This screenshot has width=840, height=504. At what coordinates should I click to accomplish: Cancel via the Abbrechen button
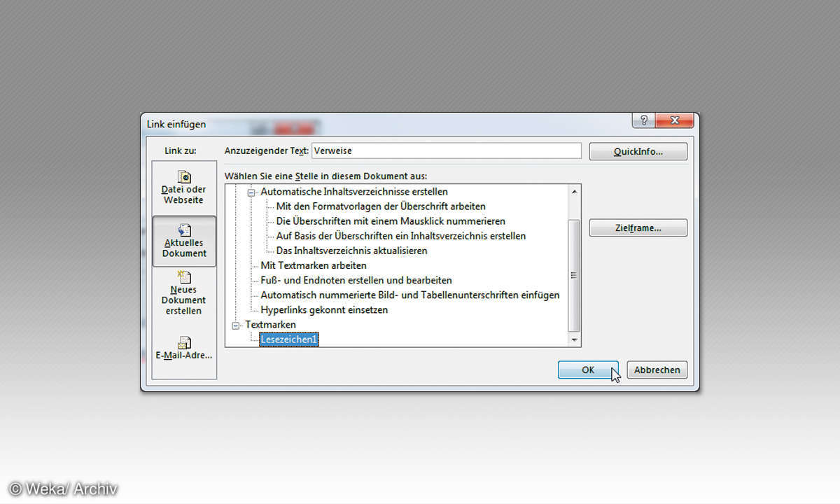click(x=657, y=370)
